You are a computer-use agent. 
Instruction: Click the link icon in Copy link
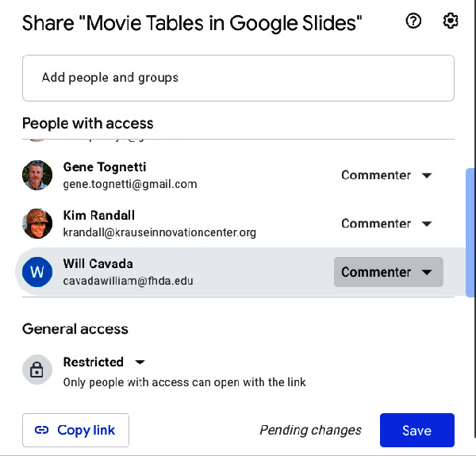click(41, 430)
